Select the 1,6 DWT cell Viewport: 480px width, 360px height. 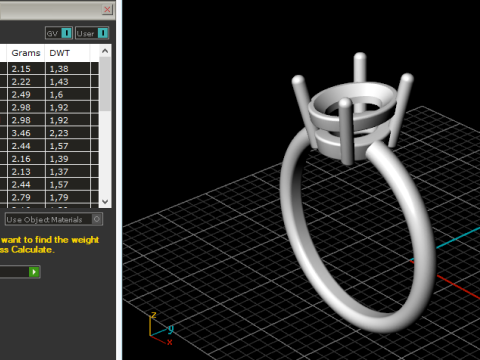68,95
